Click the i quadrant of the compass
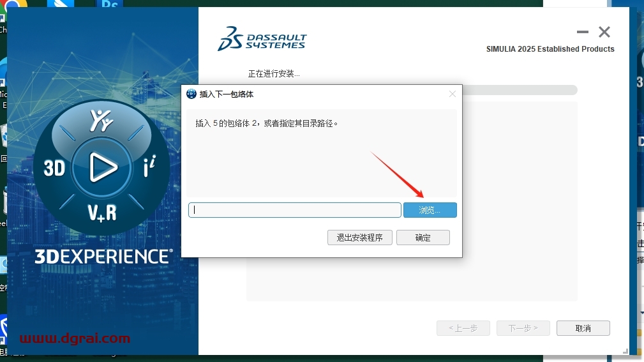 [x=149, y=166]
